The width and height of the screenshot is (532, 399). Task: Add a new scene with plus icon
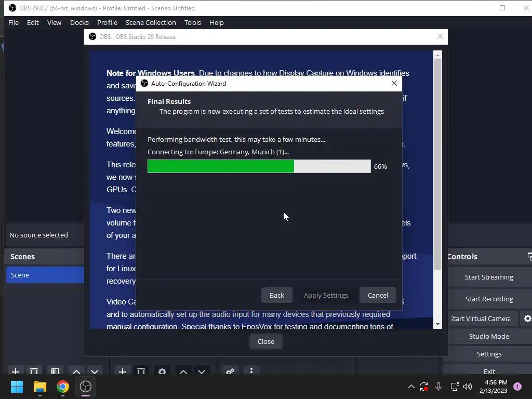pos(16,371)
